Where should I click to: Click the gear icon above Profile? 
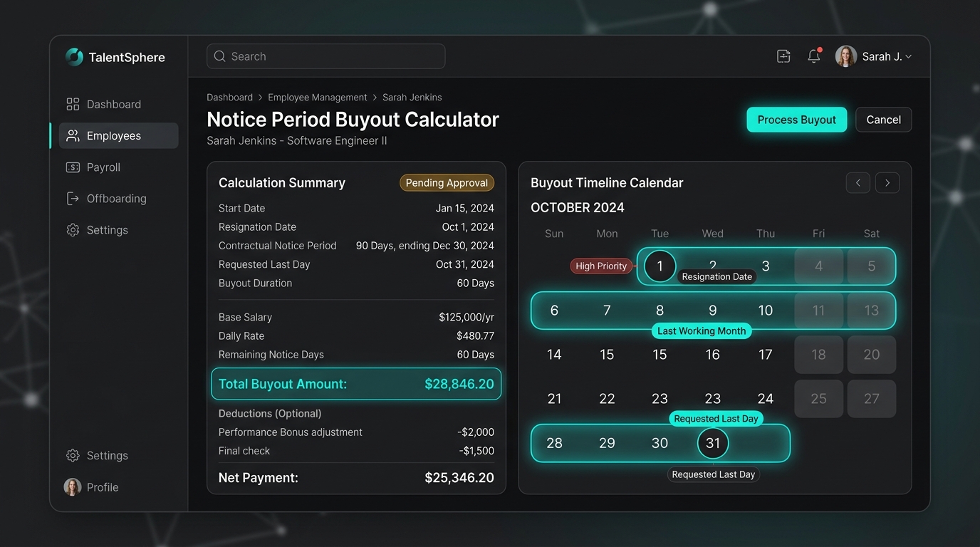(x=73, y=456)
